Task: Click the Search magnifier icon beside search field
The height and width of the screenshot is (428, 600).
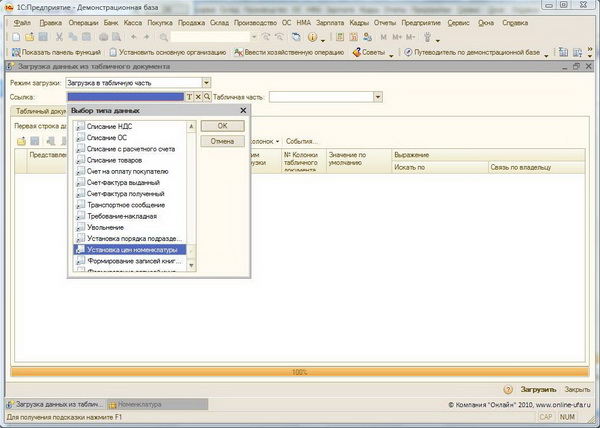Action: point(164,37)
